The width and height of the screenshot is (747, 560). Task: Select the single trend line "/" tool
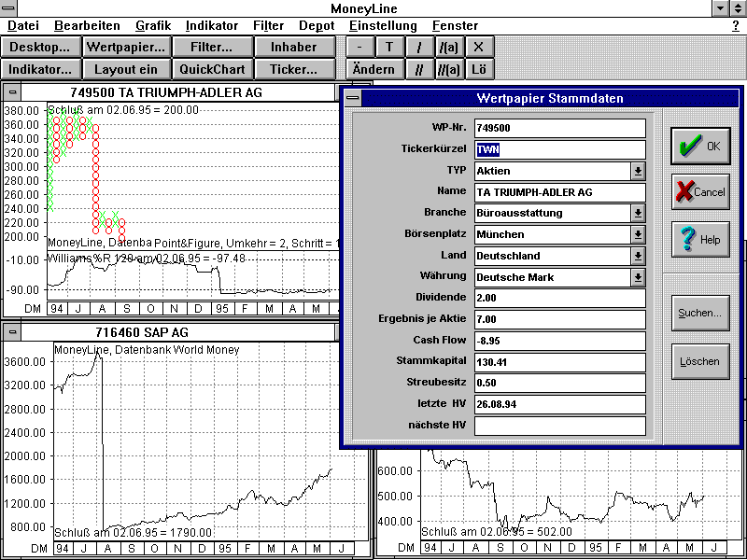[x=419, y=47]
